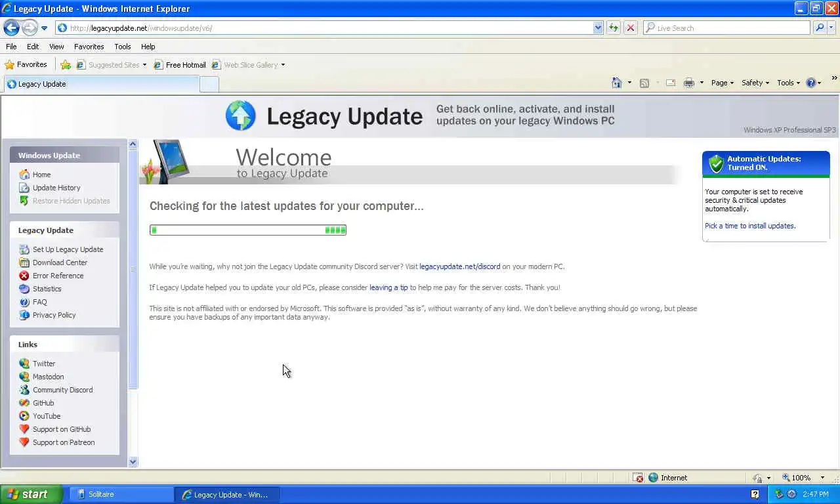Screen dimensions: 840x504
Task: Click the Update History sidebar icon
Action: [24, 188]
